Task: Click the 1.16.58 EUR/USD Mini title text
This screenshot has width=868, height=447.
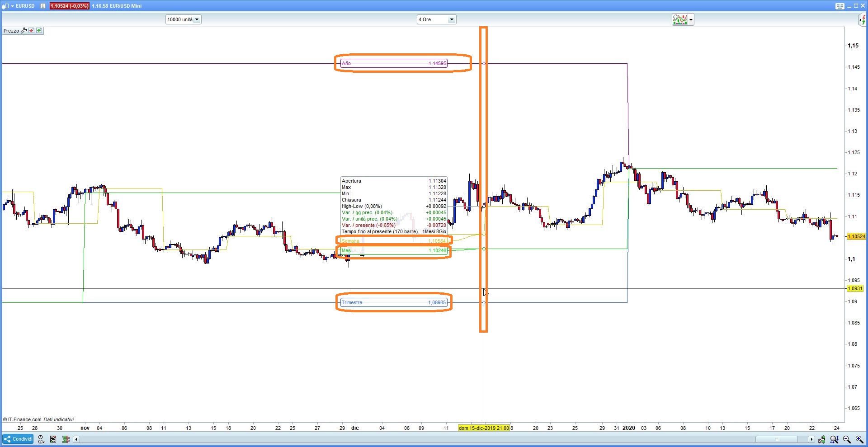Action: click(x=117, y=6)
